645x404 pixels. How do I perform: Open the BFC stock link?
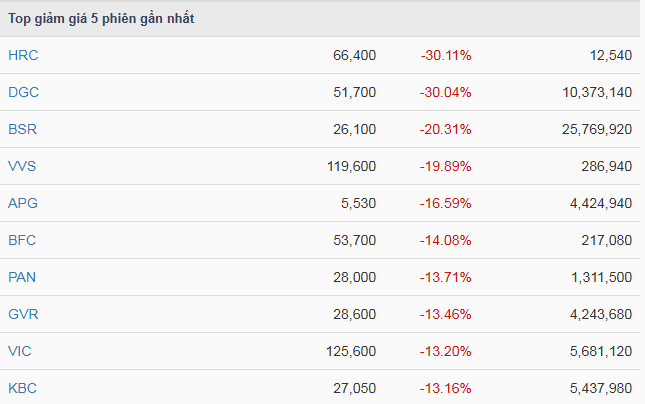point(22,240)
